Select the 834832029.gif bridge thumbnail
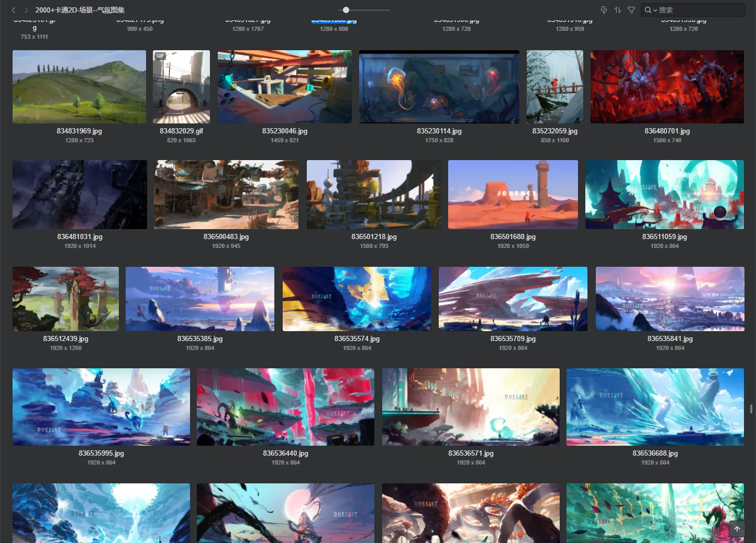The height and width of the screenshot is (543, 756). tap(181, 87)
